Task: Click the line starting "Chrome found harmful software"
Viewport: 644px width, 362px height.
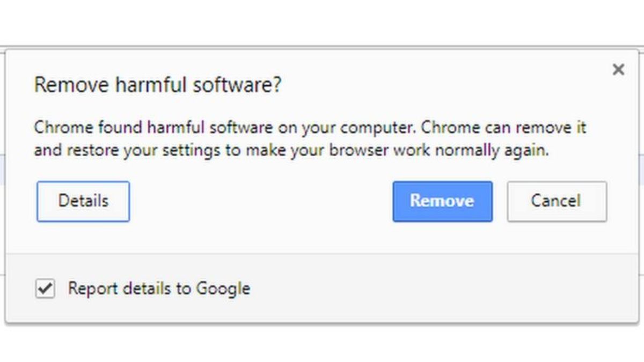Action: [x=310, y=128]
